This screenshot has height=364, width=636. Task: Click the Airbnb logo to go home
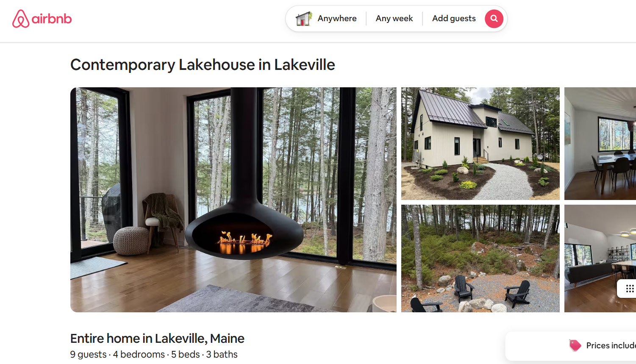pos(42,19)
